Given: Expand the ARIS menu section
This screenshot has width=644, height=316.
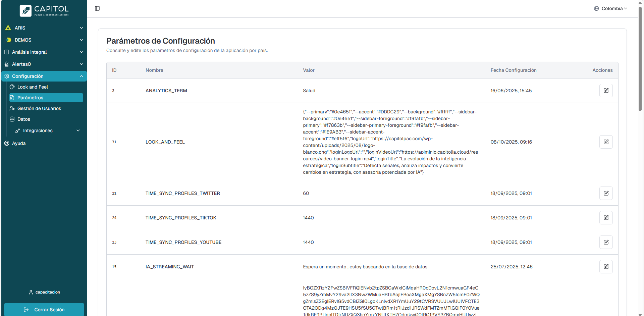Looking at the screenshot, I should (x=44, y=28).
